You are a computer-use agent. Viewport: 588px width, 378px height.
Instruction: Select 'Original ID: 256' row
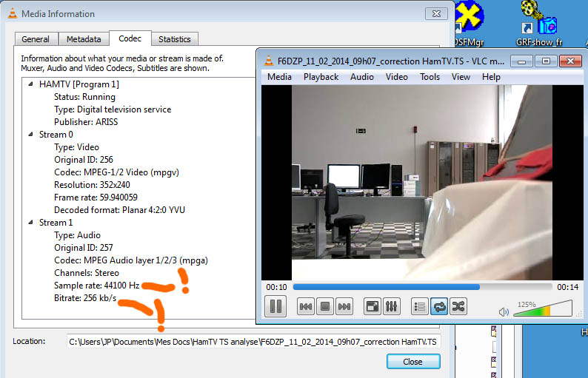coord(83,160)
